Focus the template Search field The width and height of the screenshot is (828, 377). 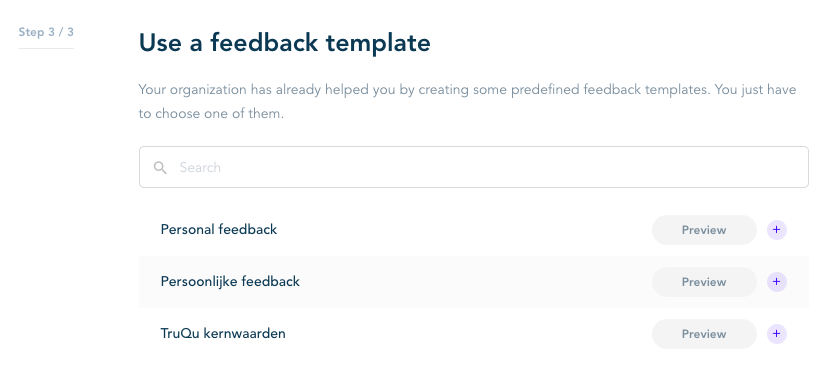tap(474, 167)
